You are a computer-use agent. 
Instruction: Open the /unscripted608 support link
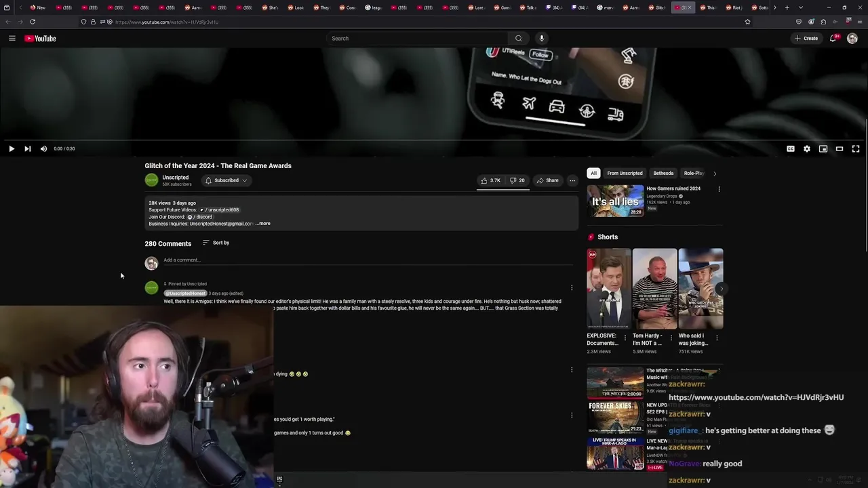219,210
